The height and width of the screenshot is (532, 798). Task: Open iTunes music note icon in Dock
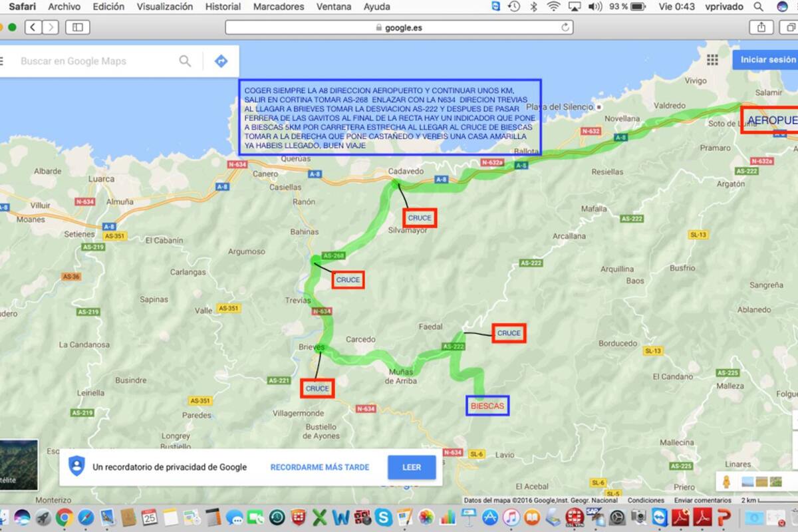pyautogui.click(x=511, y=517)
